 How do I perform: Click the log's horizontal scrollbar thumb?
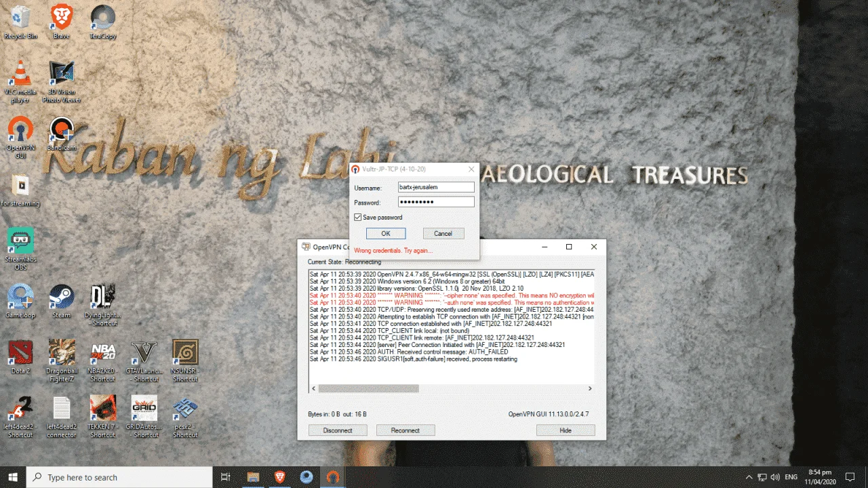368,388
